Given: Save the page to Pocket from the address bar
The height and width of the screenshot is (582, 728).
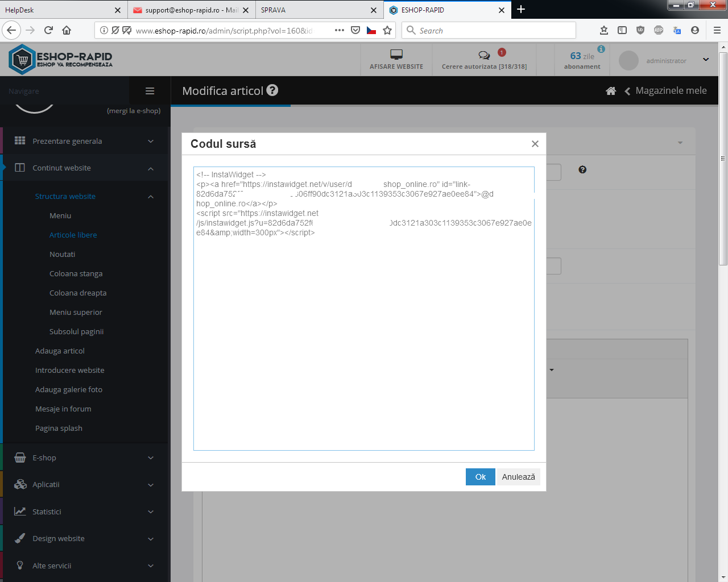Looking at the screenshot, I should pos(355,30).
